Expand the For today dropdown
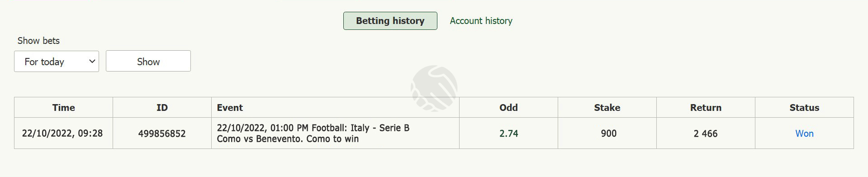868x177 pixels. point(57,61)
